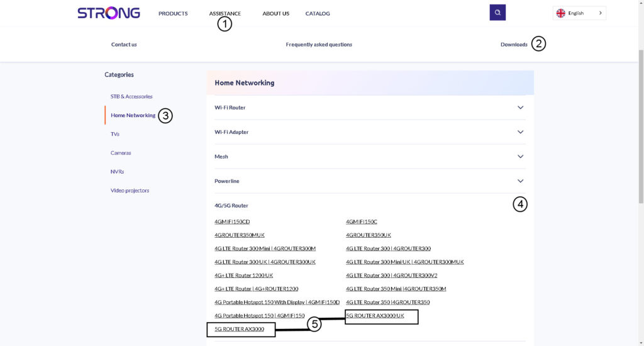
Task: Open the ASSISTANCE menu
Action: tap(225, 14)
